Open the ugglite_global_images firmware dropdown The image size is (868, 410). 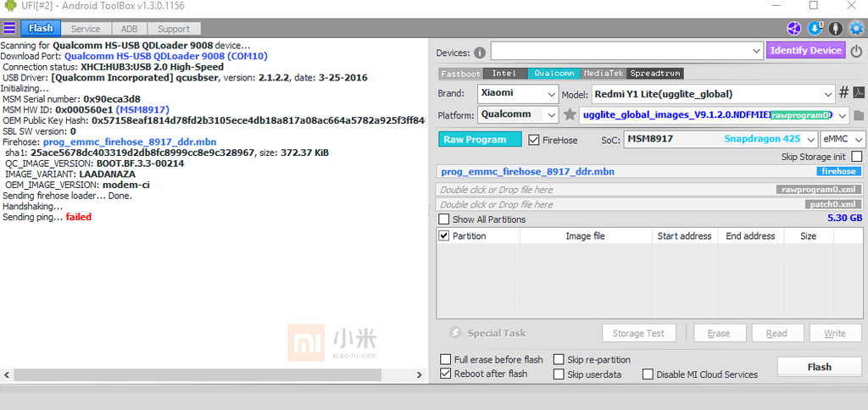(714, 115)
